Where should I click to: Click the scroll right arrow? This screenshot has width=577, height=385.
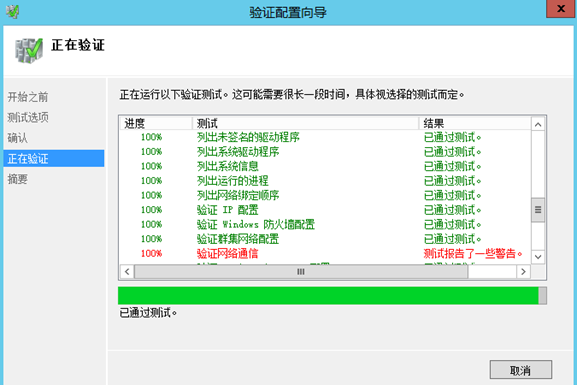[523, 272]
